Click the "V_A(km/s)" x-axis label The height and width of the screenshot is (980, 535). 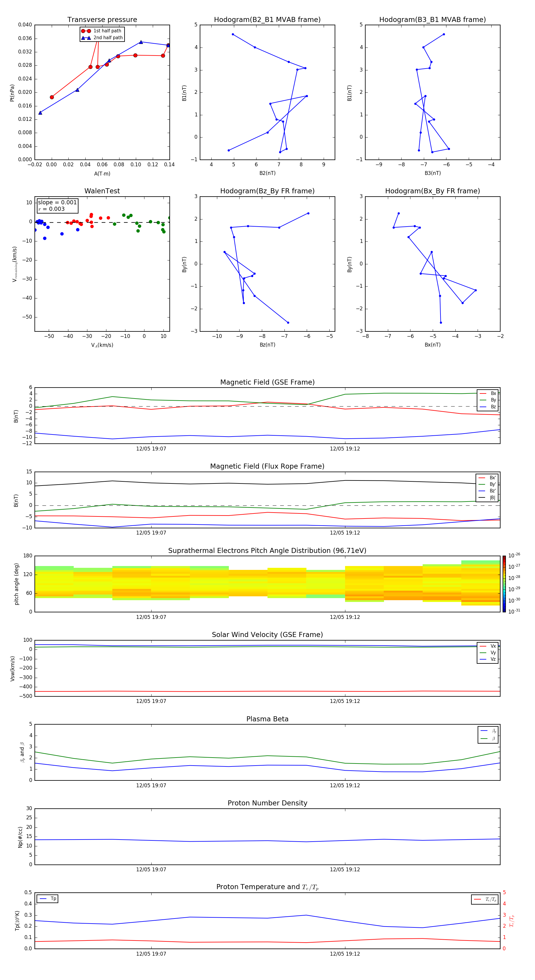pyautogui.click(x=102, y=345)
